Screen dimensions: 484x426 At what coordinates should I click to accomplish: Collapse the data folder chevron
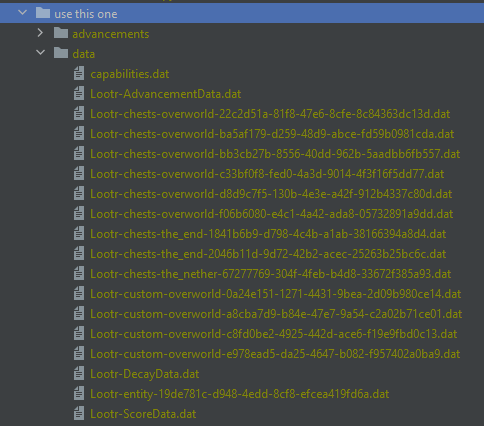coord(41,53)
